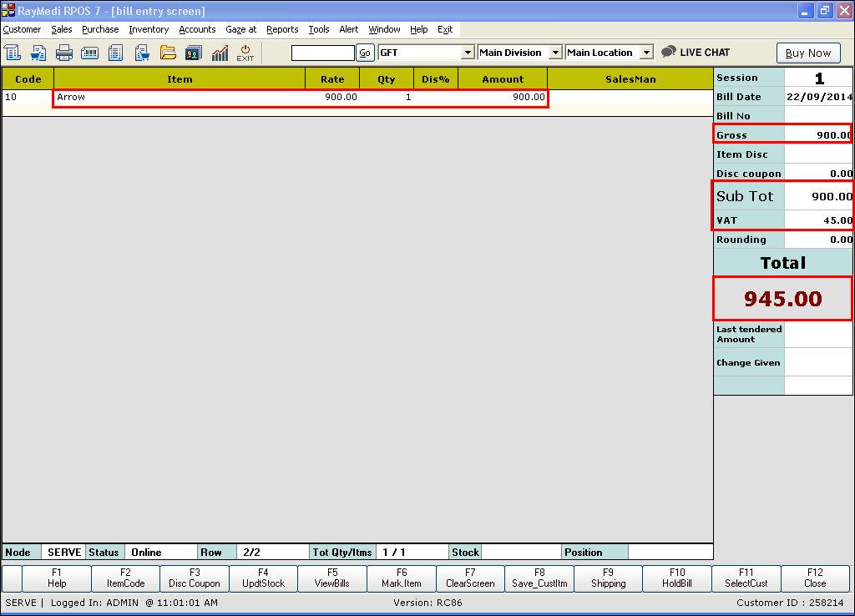The width and height of the screenshot is (855, 616).
Task: Open the Sales menu
Action: pyautogui.click(x=62, y=29)
